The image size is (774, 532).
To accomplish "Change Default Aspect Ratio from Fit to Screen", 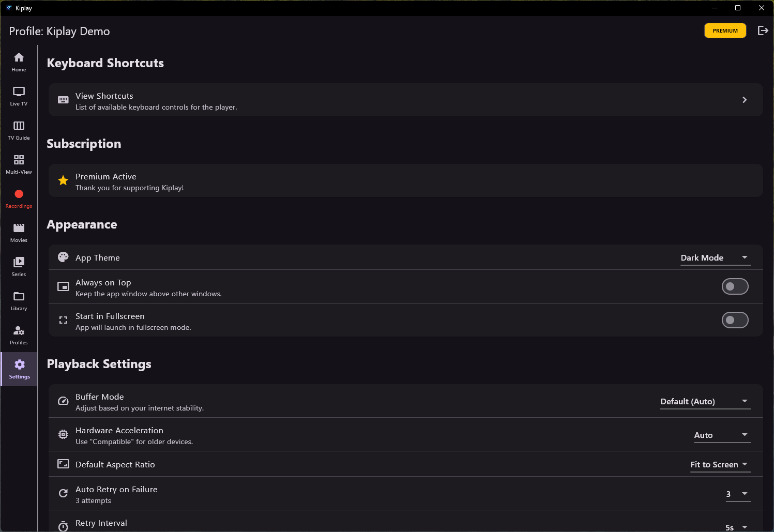I will point(719,464).
